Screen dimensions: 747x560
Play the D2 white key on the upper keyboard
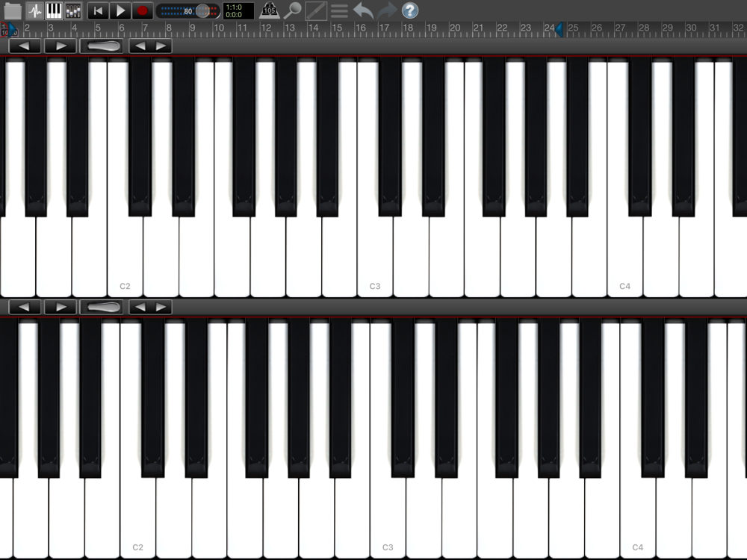(161, 257)
